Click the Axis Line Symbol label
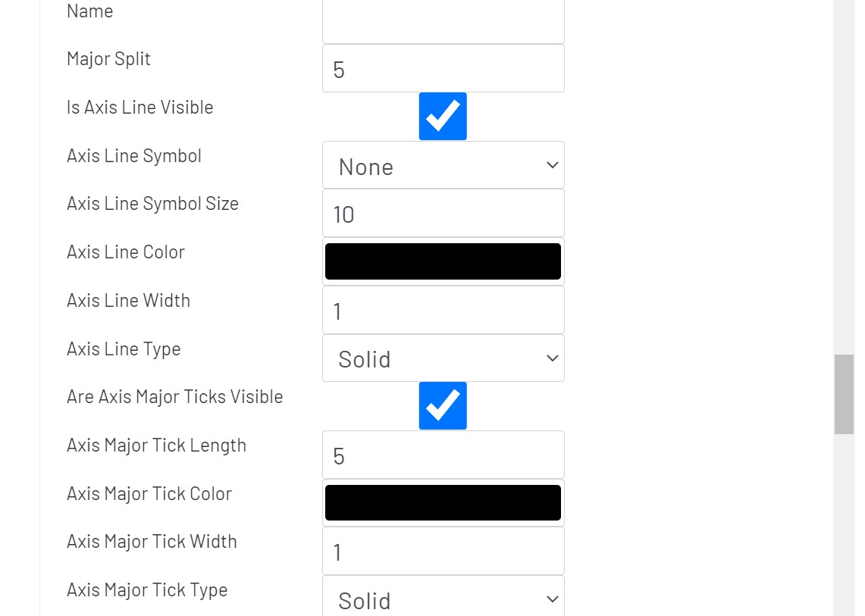 [x=133, y=155]
